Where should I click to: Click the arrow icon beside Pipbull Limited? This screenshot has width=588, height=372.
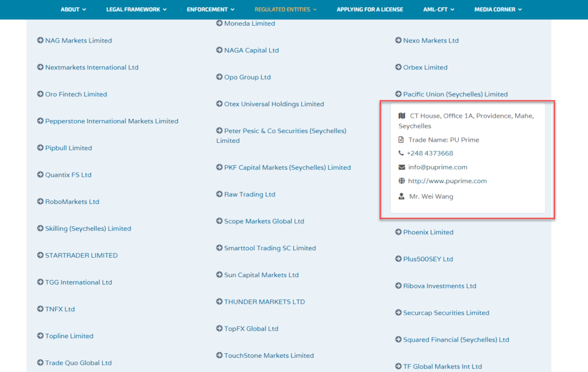(x=40, y=148)
